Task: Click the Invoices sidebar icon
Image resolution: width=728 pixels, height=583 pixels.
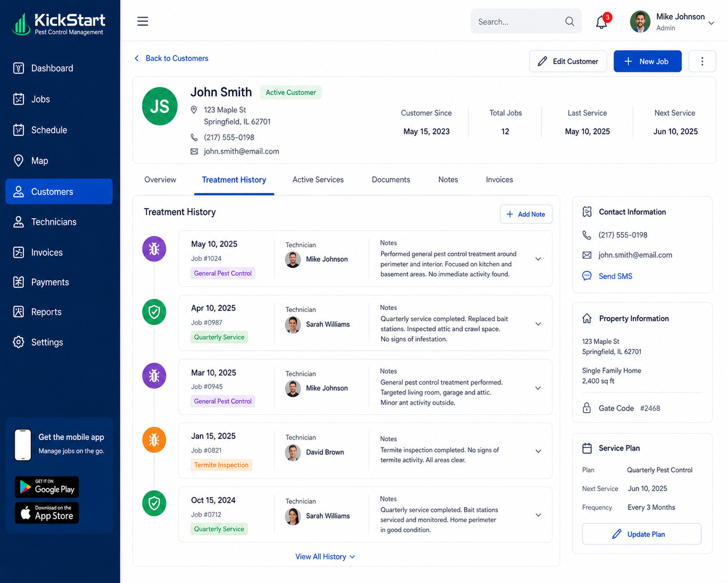Action: pos(19,253)
